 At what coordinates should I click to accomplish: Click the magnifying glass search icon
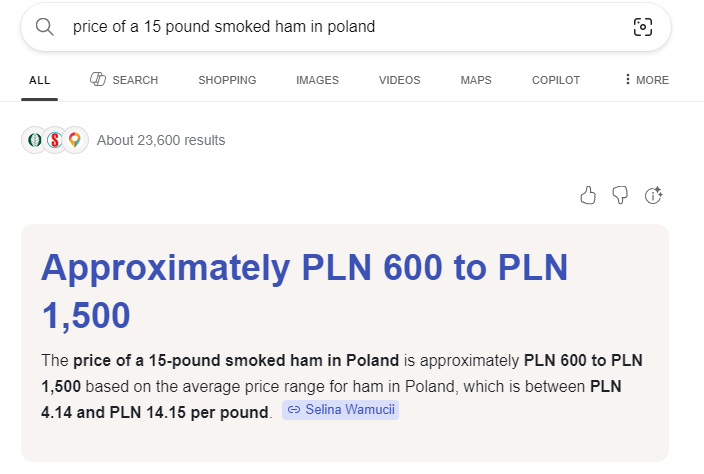[x=44, y=27]
